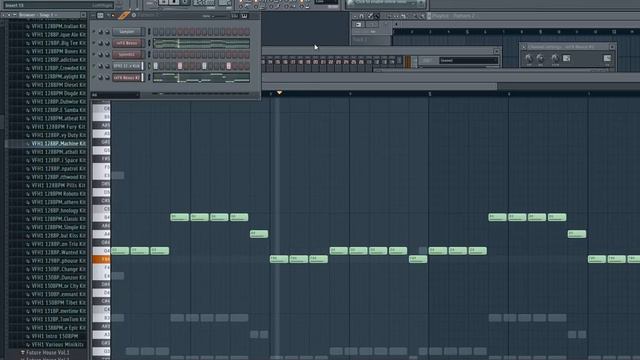The height and width of the screenshot is (360, 640).
Task: Open the mini piano roll preview of fifth channel
Action: click(x=201, y=78)
